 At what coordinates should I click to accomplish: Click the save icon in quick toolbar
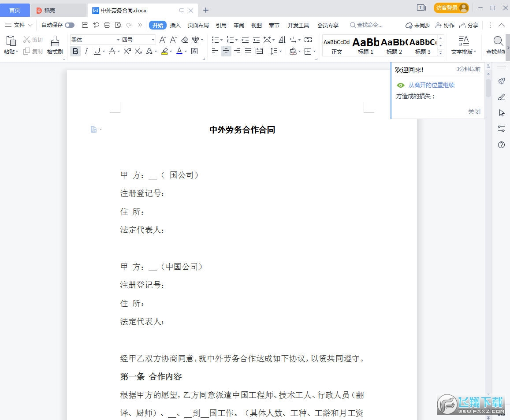click(85, 25)
